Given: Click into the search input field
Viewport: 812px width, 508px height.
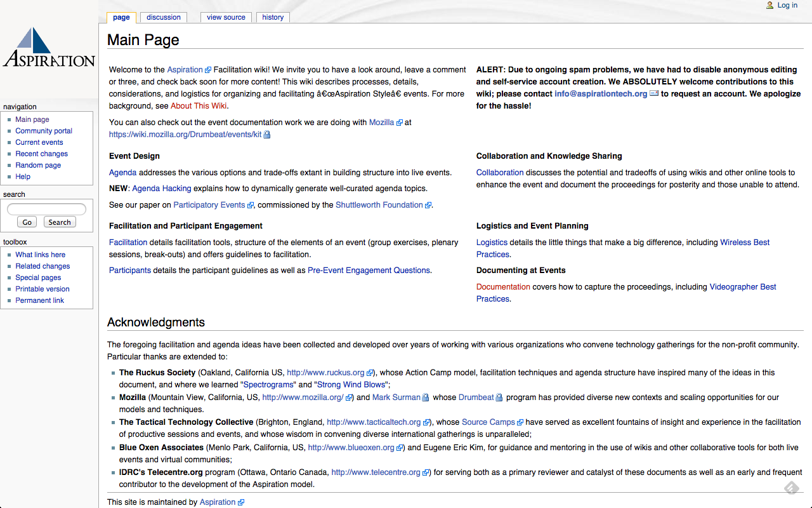Looking at the screenshot, I should (x=46, y=209).
